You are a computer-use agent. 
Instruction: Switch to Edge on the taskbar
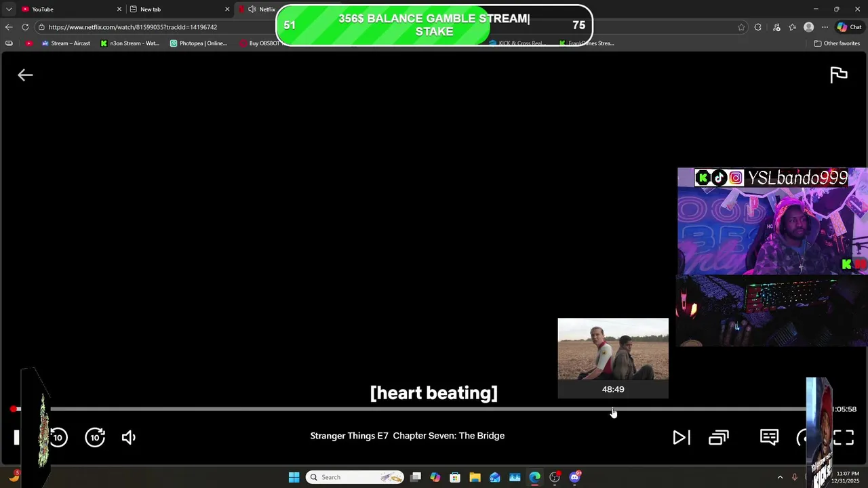pyautogui.click(x=535, y=477)
